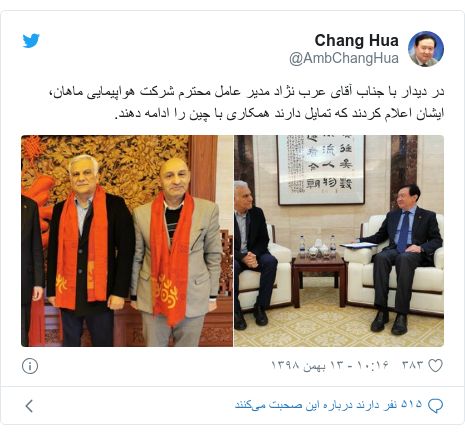Image resolution: width=465 pixels, height=435 pixels.
Task: View the meeting room photo
Action: [339, 241]
